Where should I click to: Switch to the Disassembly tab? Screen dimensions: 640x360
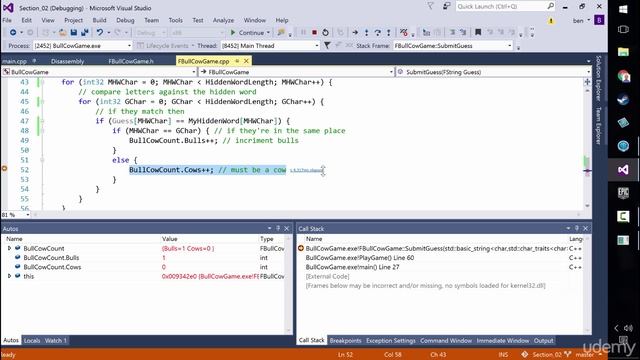67,61
